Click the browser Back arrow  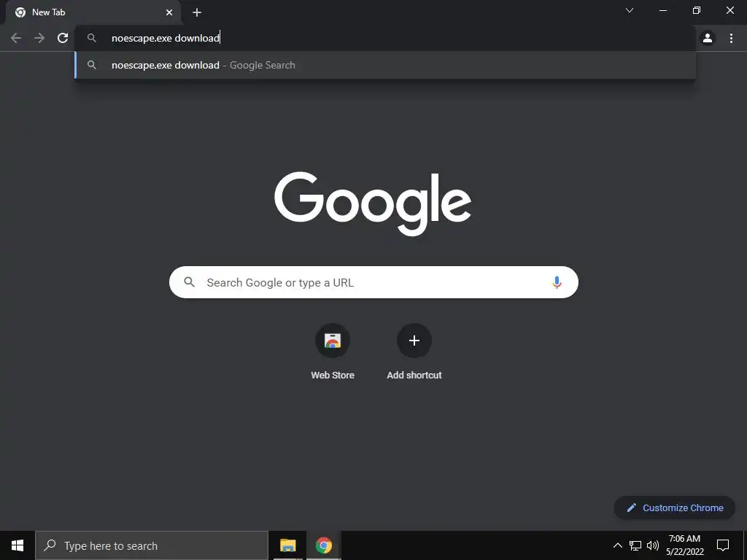pyautogui.click(x=16, y=38)
